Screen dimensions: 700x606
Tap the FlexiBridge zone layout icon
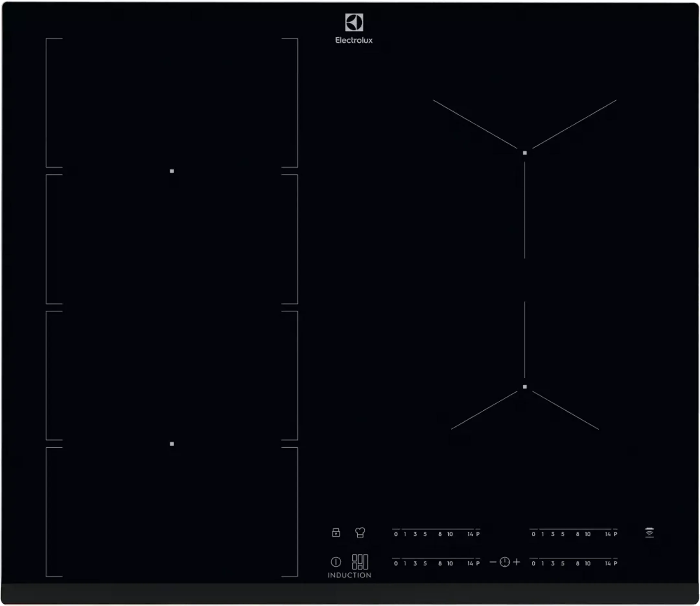[x=360, y=562]
